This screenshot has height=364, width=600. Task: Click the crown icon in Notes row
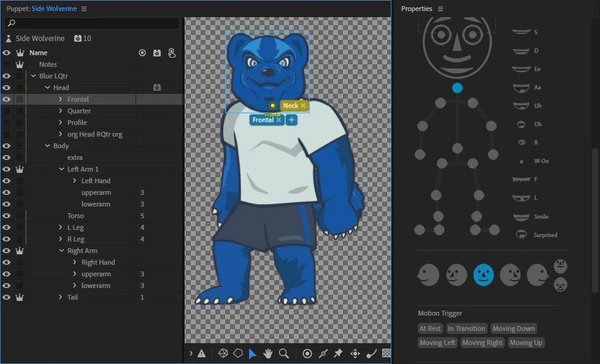click(20, 64)
